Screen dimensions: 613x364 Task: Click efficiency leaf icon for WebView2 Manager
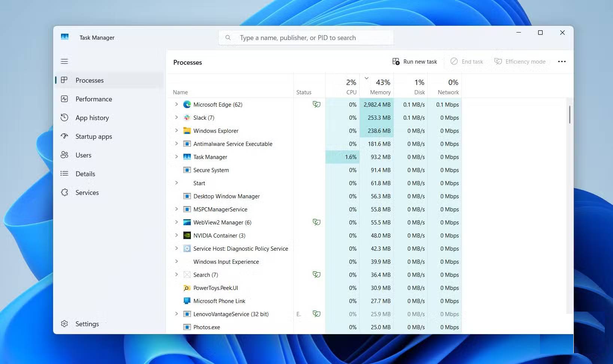[317, 222]
